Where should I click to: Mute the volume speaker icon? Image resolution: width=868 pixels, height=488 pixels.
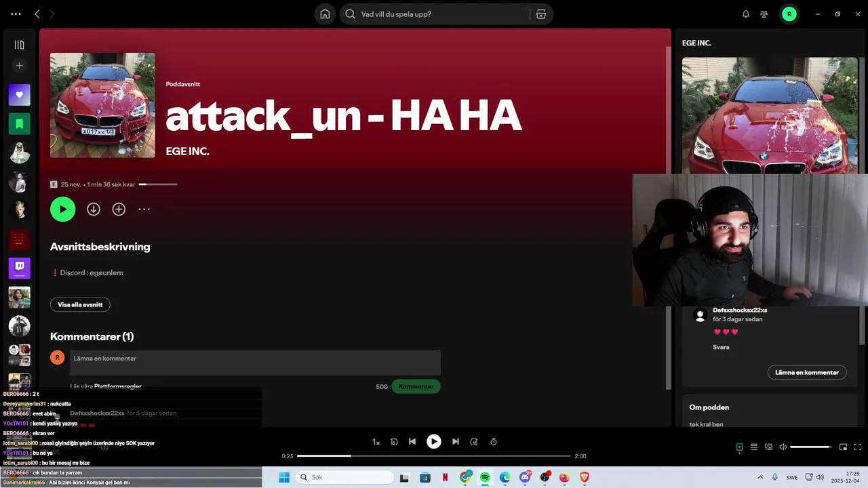pyautogui.click(x=783, y=447)
